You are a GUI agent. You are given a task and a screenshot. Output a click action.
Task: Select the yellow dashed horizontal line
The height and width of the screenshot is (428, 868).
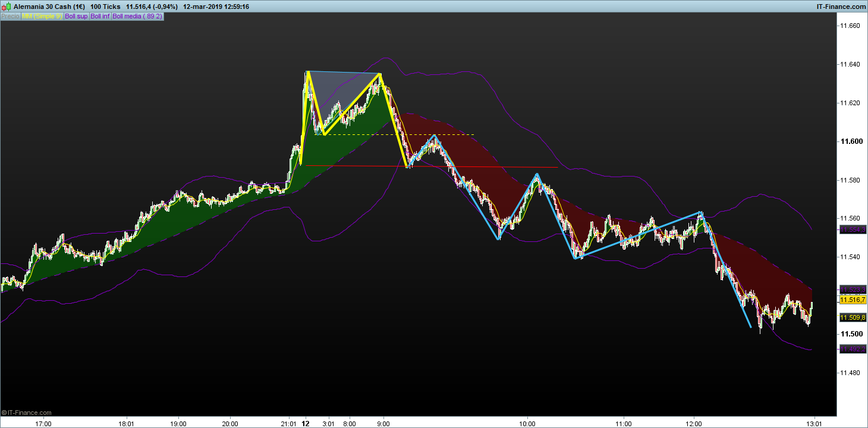395,134
